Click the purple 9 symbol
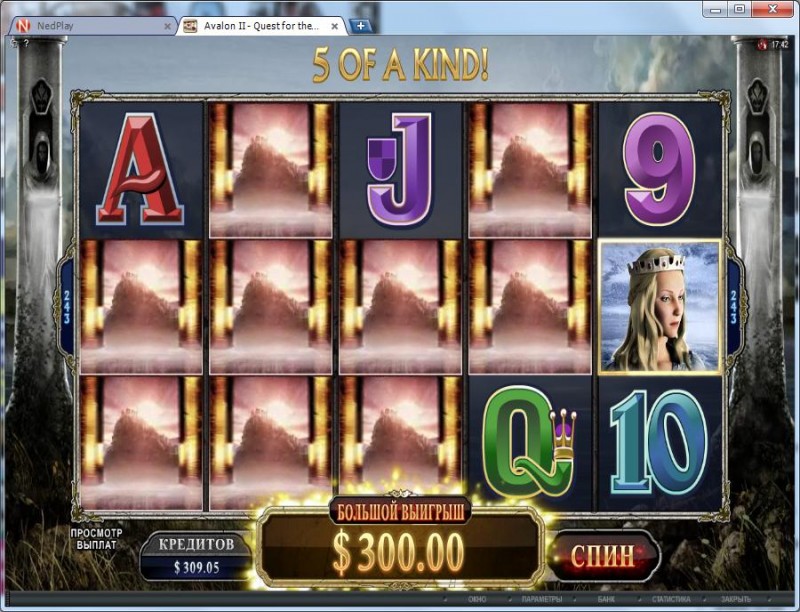 660,170
